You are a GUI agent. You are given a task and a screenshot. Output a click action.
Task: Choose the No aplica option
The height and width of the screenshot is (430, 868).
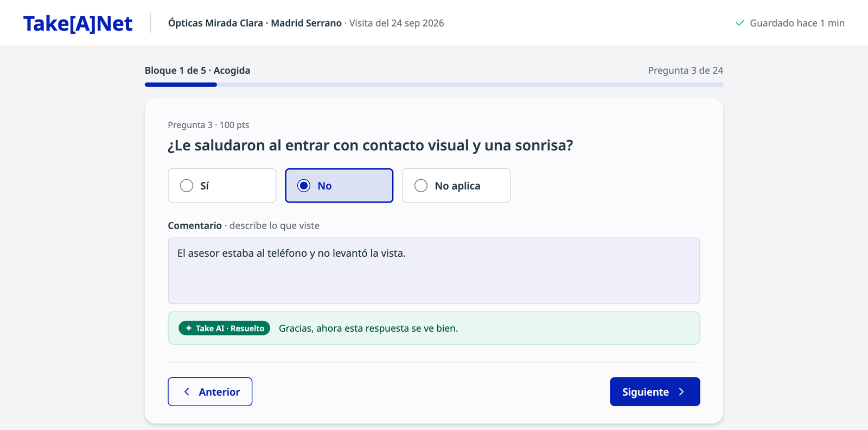click(456, 186)
